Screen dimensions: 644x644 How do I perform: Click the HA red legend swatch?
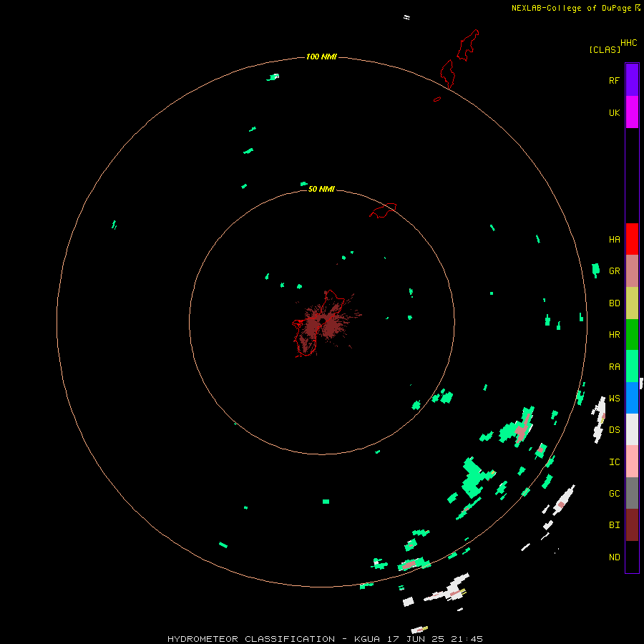pyautogui.click(x=632, y=239)
